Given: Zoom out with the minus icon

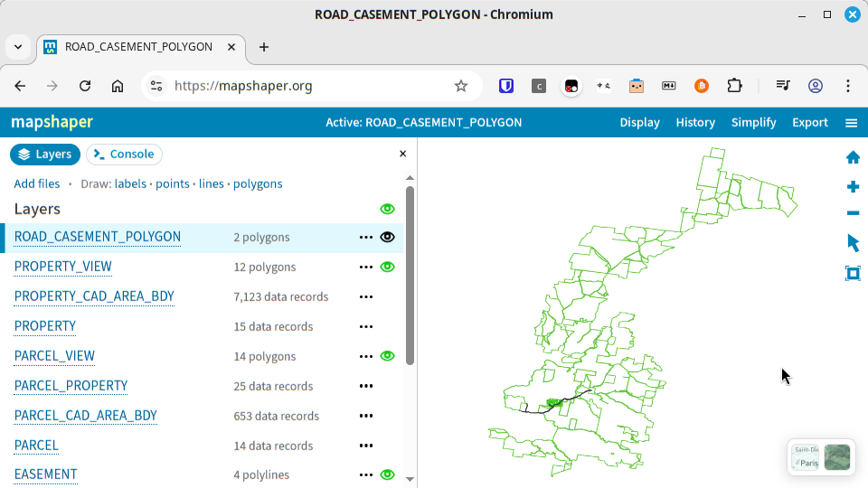Looking at the screenshot, I should (x=853, y=213).
